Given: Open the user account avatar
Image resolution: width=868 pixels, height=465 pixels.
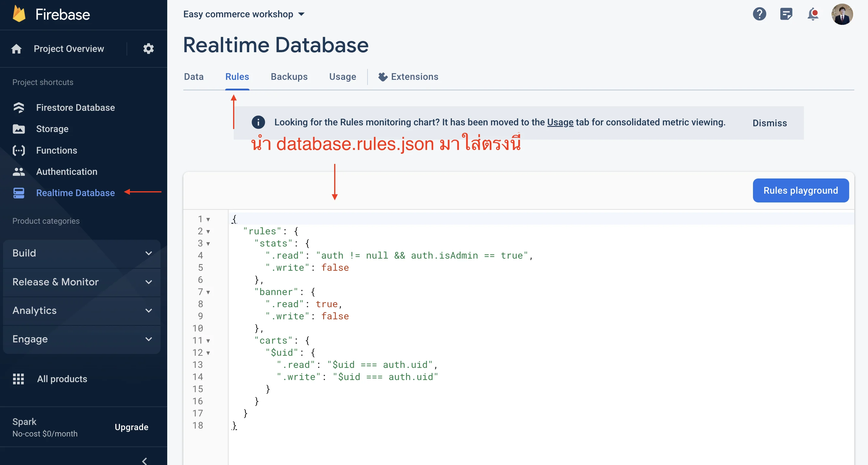Looking at the screenshot, I should point(842,14).
